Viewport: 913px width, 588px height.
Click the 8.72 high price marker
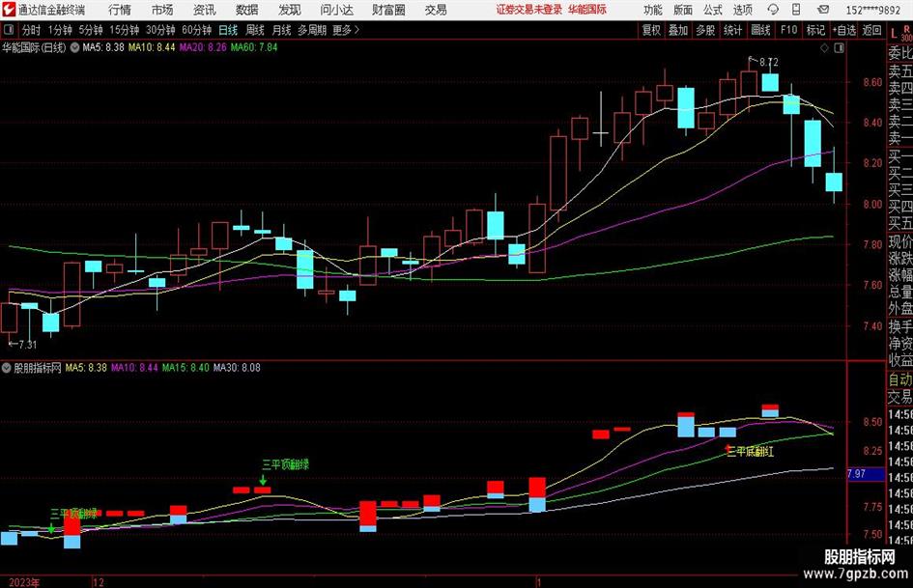pyautogui.click(x=769, y=62)
